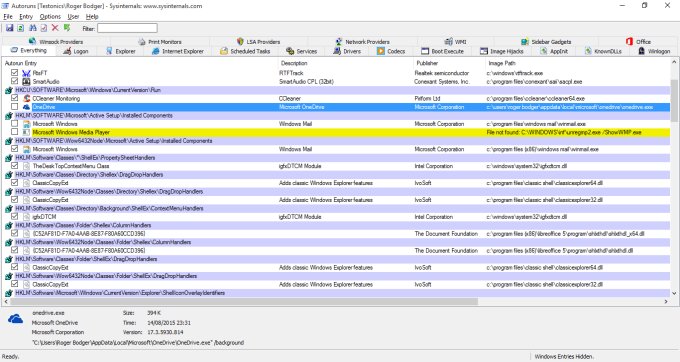This screenshot has height=362, width=680.
Task: Switch to the Internet Explorer tab
Action: [178, 51]
